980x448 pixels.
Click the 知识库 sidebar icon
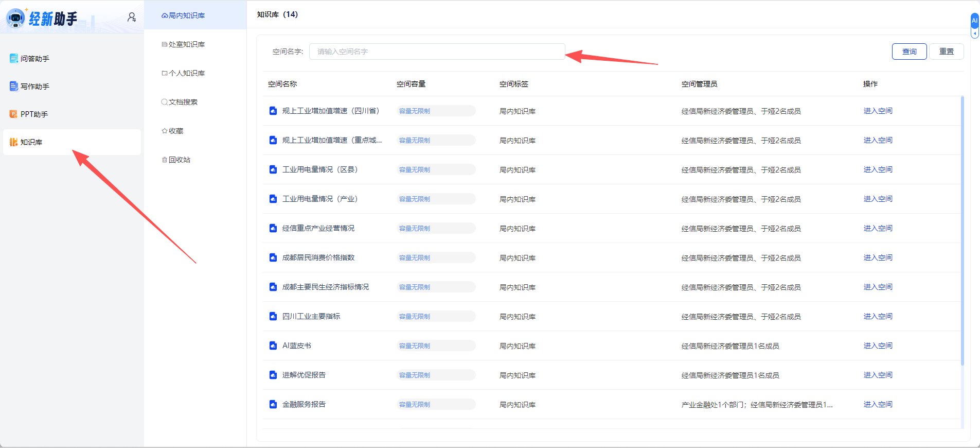coord(14,142)
